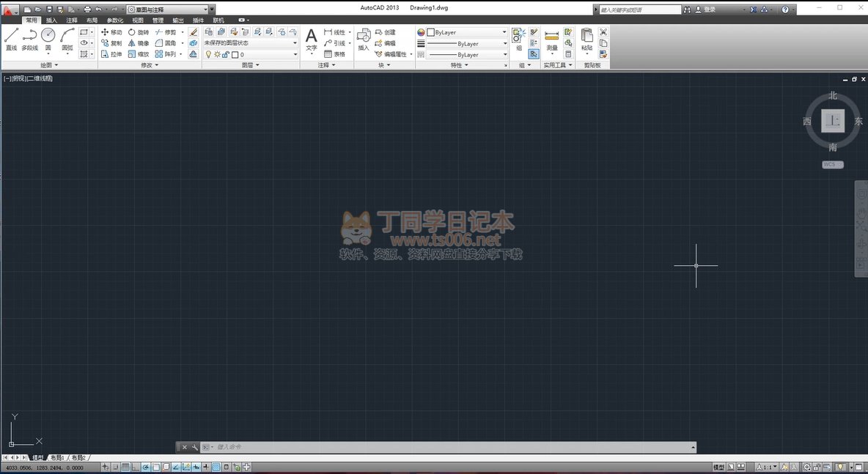This screenshot has height=474, width=868.
Task: Open the object color ByLayer swatch dropdown
Action: click(466, 32)
